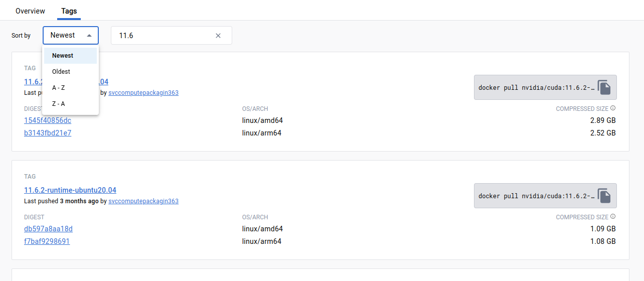Open digest b3143fbd21e7
Viewport: 644px width, 281px height.
[48, 133]
